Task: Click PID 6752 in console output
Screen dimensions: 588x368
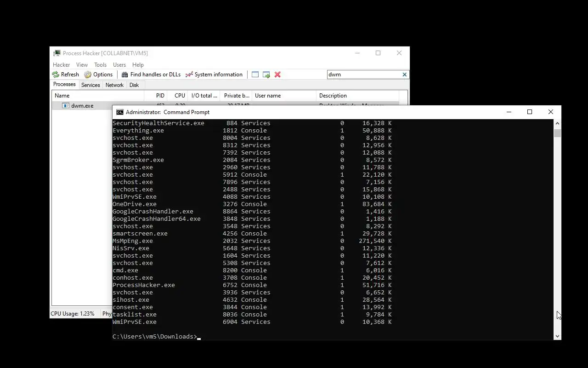Action: [x=230, y=285]
